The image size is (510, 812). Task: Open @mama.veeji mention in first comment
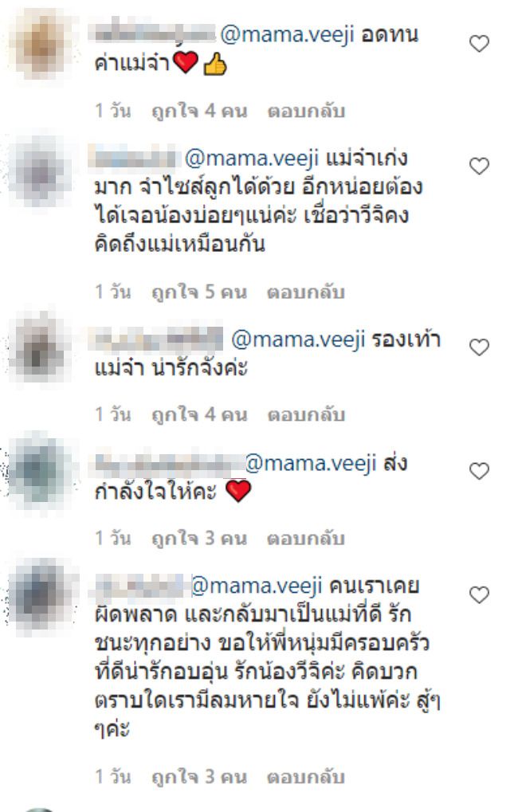(288, 35)
